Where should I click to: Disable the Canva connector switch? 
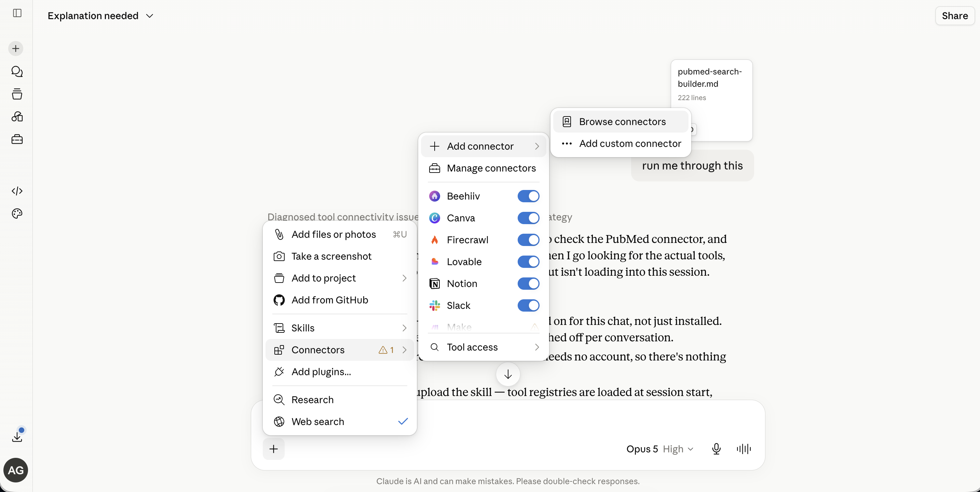point(528,218)
